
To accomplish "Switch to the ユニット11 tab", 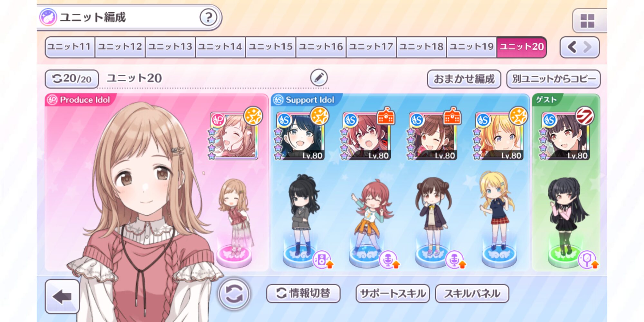I will 70,47.
